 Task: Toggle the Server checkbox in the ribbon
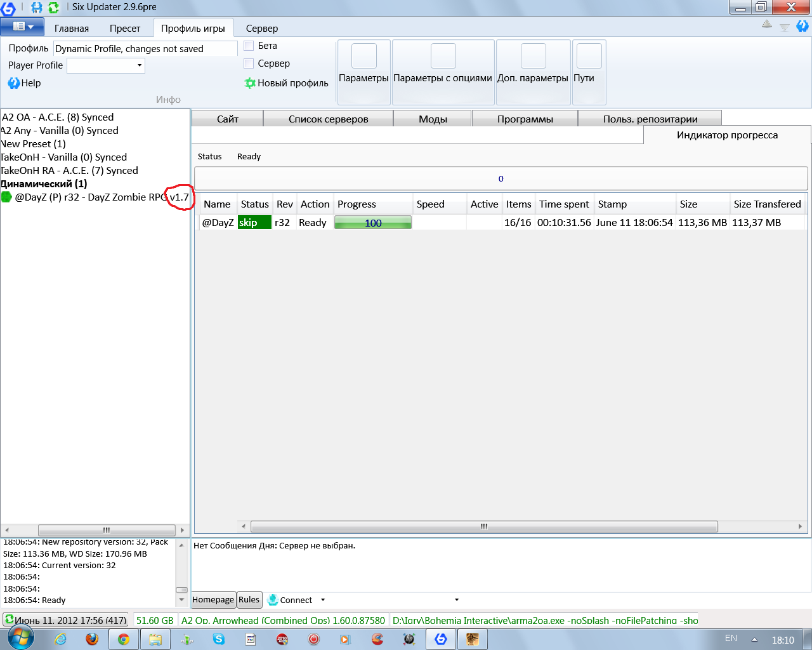pyautogui.click(x=249, y=63)
